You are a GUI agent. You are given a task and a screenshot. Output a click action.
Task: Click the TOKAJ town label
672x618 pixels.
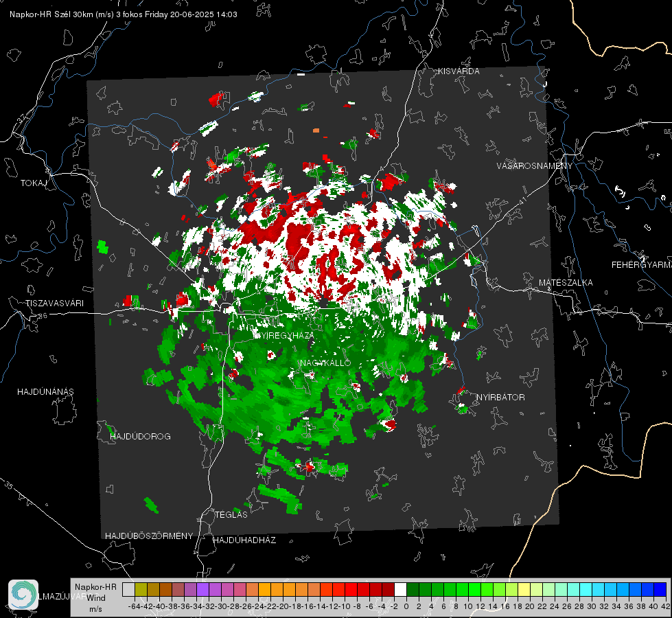click(34, 183)
